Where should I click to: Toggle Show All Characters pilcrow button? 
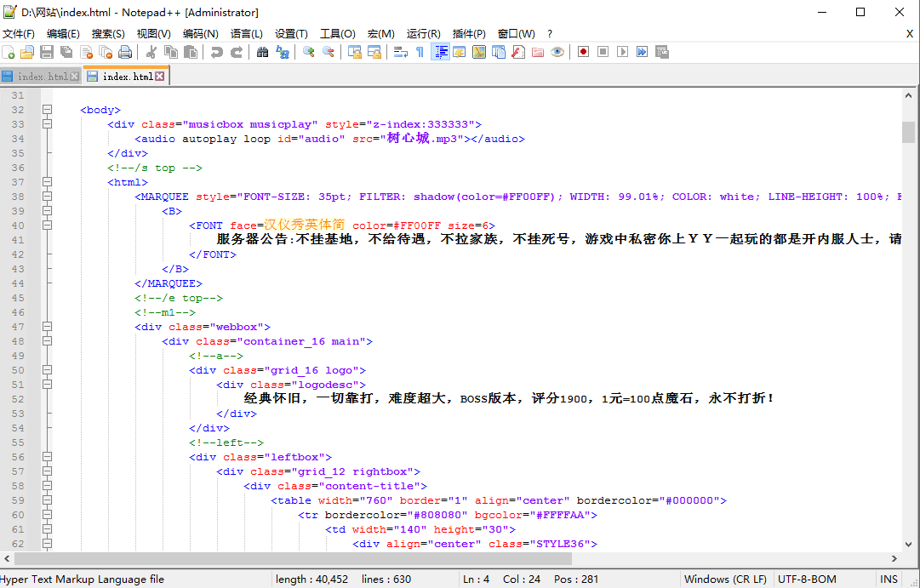pyautogui.click(x=420, y=52)
